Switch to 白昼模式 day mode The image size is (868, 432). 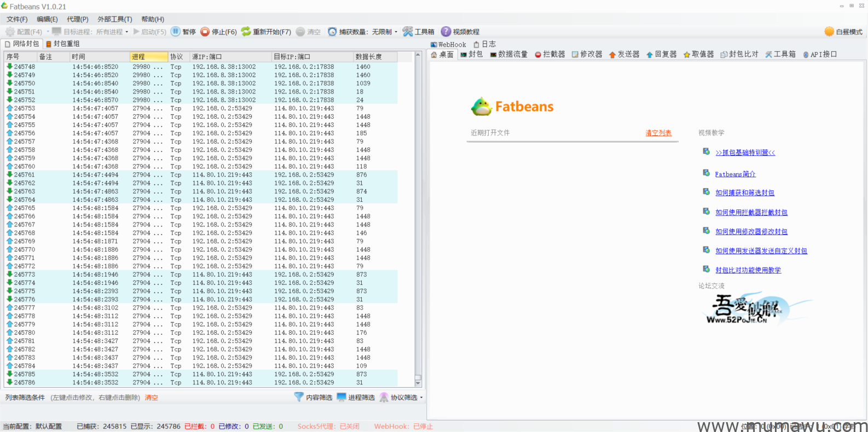tap(843, 32)
